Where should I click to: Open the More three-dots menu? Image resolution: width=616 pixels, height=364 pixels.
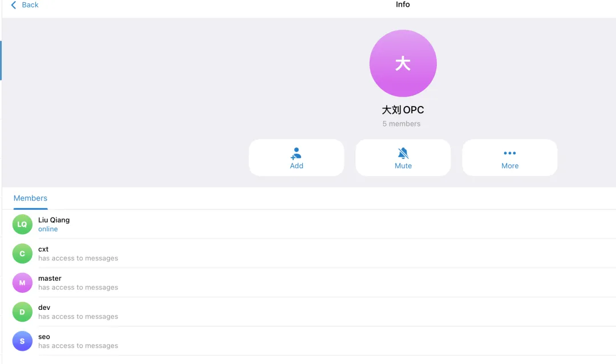(509, 153)
